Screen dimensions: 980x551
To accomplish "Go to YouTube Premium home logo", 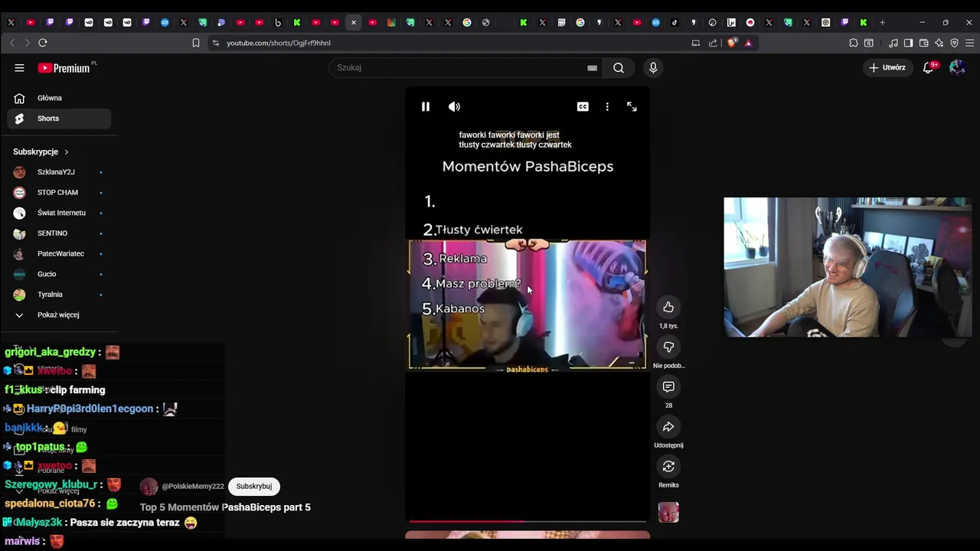I will pos(64,67).
